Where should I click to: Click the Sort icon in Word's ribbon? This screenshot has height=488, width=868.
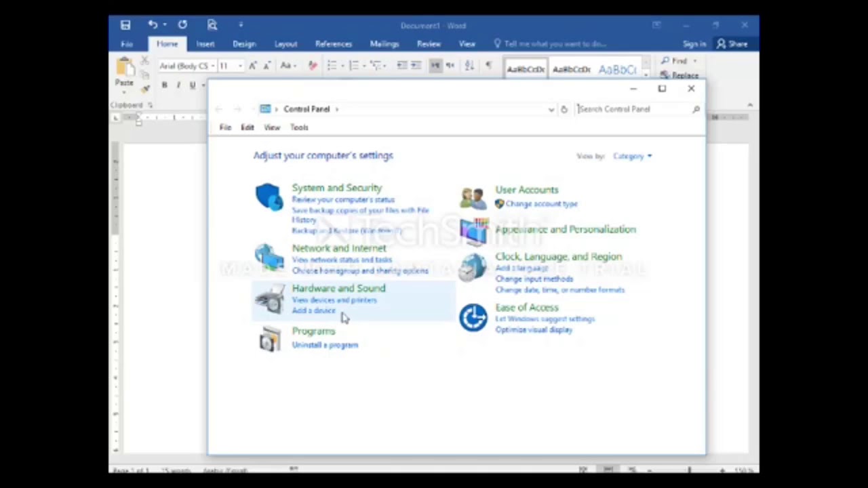pos(469,66)
